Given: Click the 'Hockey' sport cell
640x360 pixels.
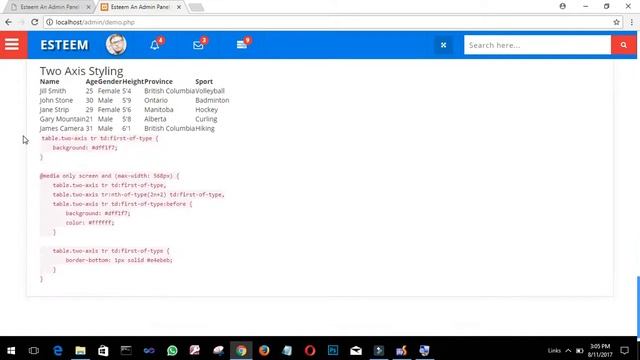Looking at the screenshot, I should 207,110.
